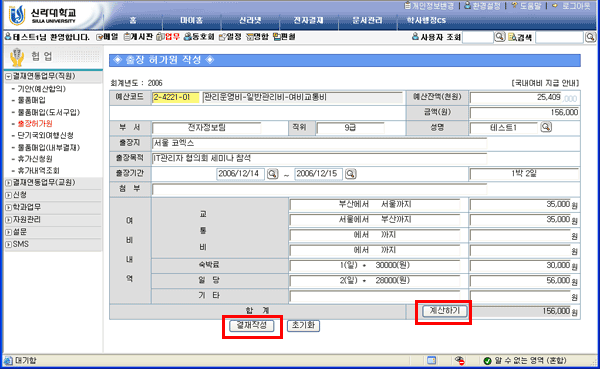Expand the 신청 section
Image resolution: width=600 pixels, height=369 pixels.
(8, 195)
